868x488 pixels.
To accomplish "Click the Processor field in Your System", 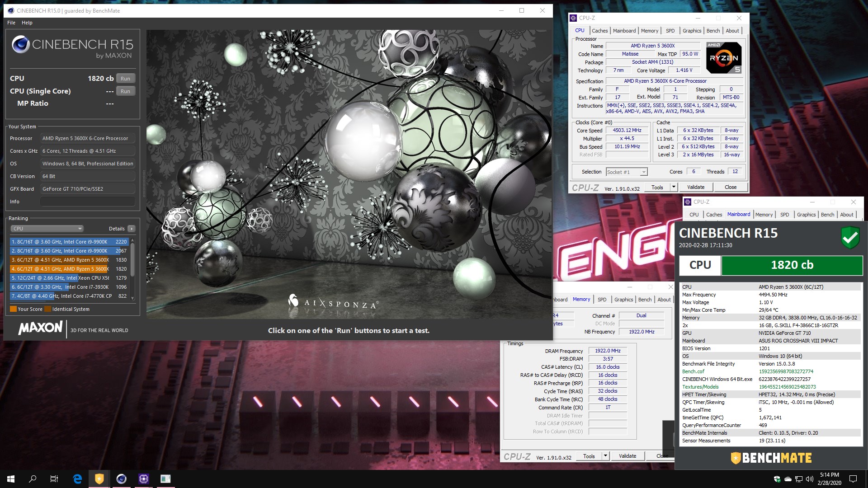I will click(x=88, y=138).
